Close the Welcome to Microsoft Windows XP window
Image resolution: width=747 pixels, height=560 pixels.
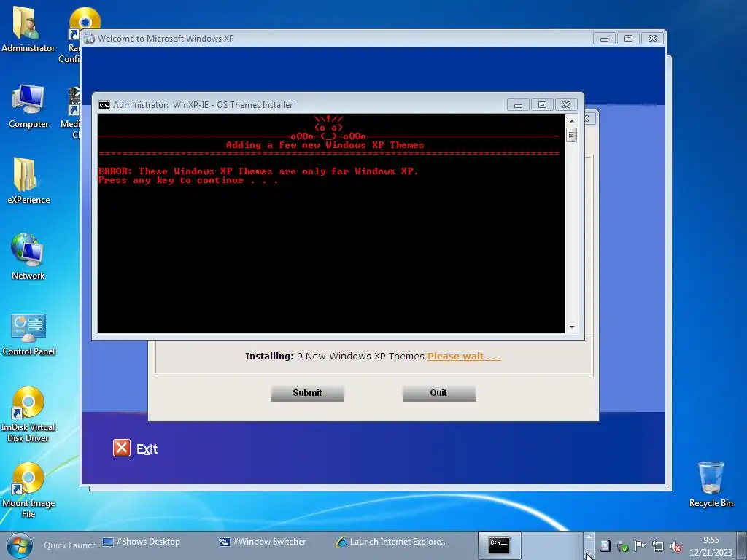[x=653, y=39]
